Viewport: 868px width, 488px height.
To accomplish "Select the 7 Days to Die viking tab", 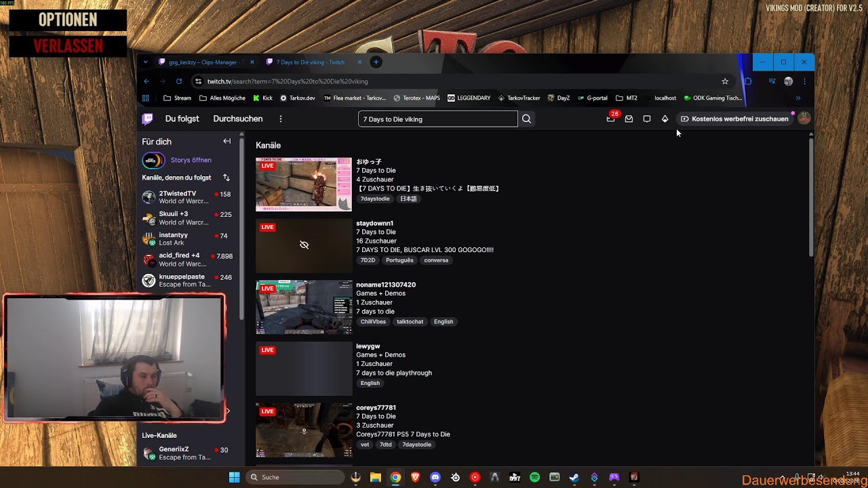I will click(x=310, y=62).
